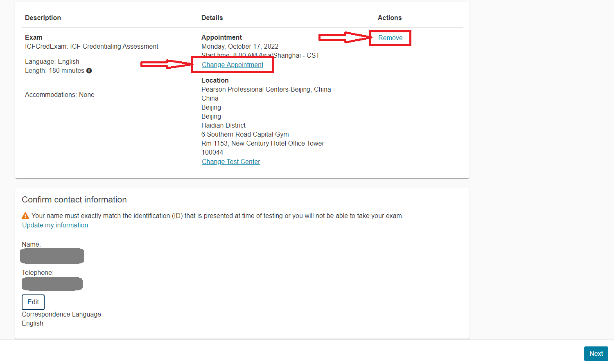Proceed with the Next button

(596, 353)
